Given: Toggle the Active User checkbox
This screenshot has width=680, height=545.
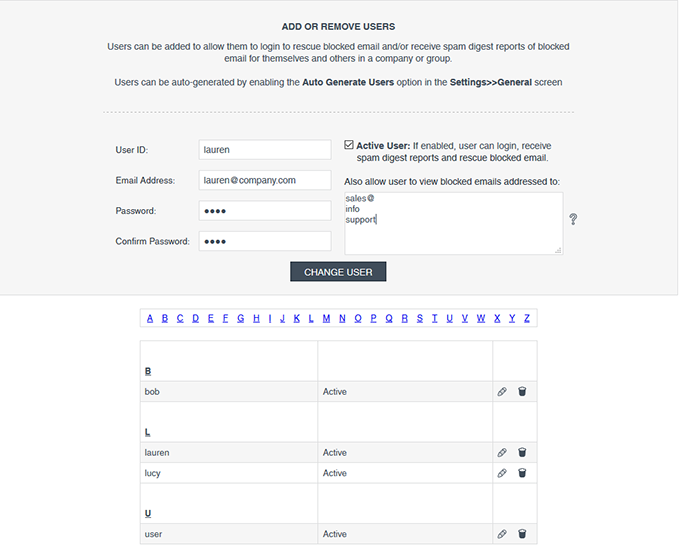Looking at the screenshot, I should point(348,145).
